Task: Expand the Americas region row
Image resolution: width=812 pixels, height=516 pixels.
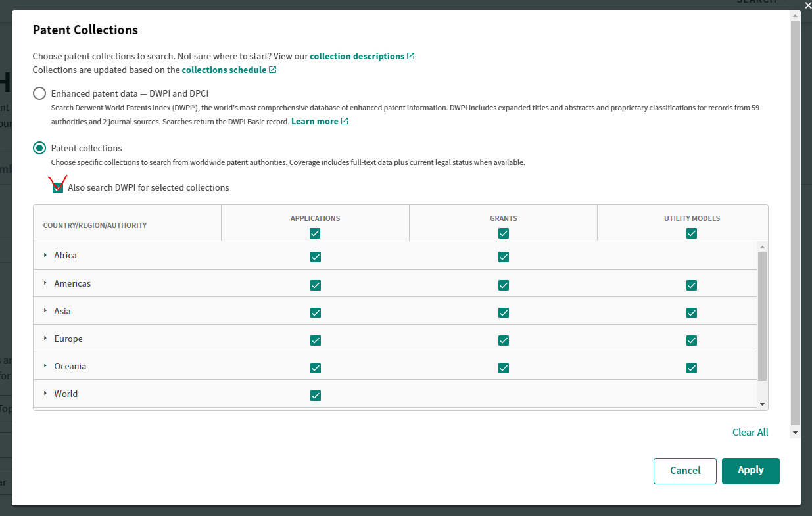Action: (45, 283)
